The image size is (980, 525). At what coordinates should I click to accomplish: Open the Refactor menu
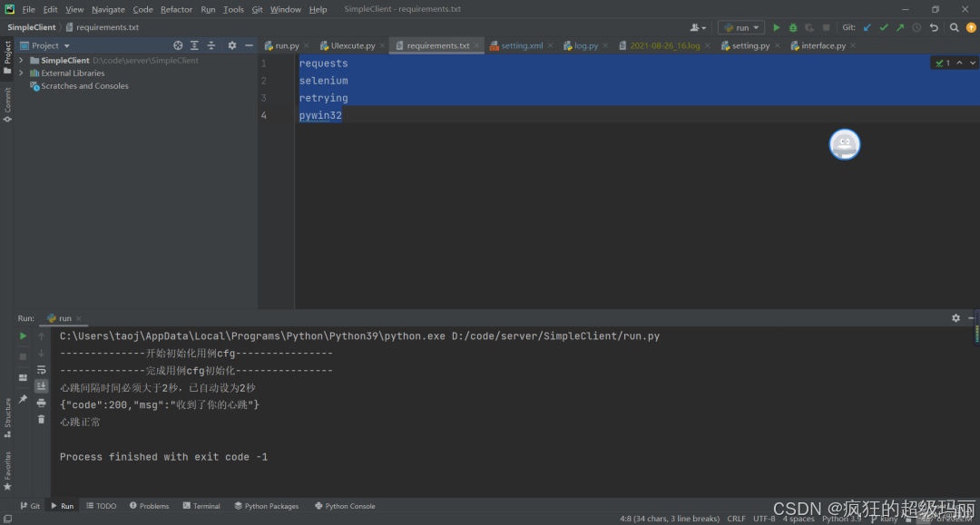[176, 9]
